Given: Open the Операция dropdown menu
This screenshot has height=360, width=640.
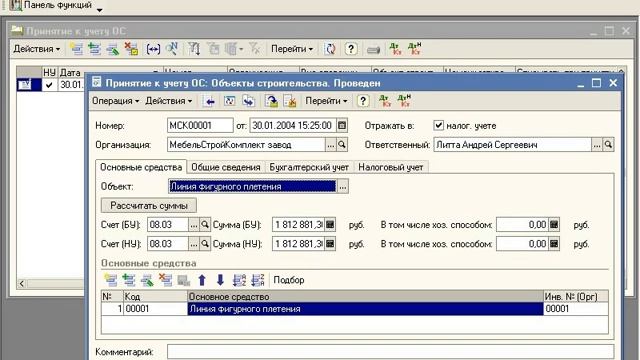Looking at the screenshot, I should (116, 101).
